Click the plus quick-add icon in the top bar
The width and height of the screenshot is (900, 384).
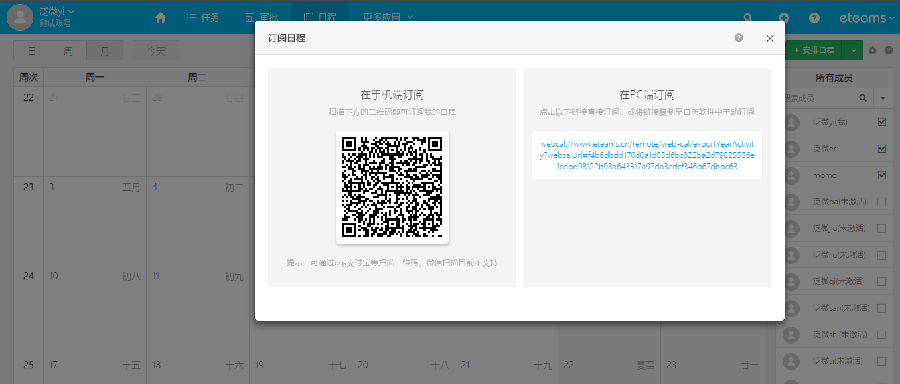783,18
